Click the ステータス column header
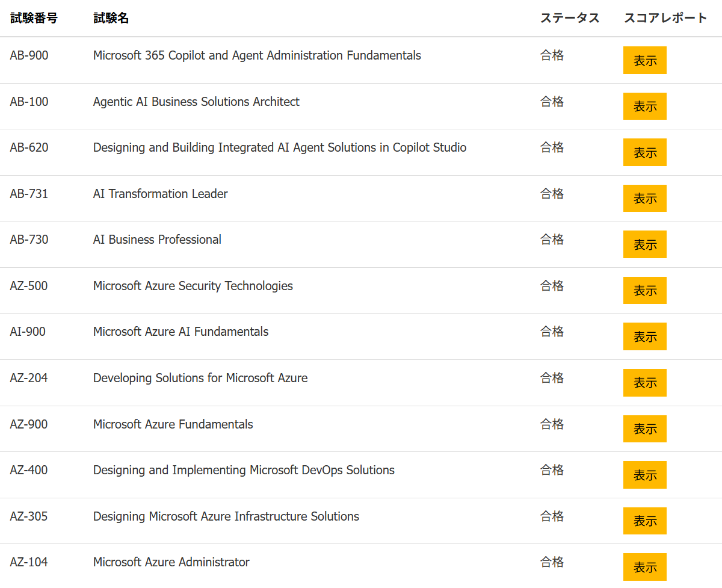 [x=570, y=18]
